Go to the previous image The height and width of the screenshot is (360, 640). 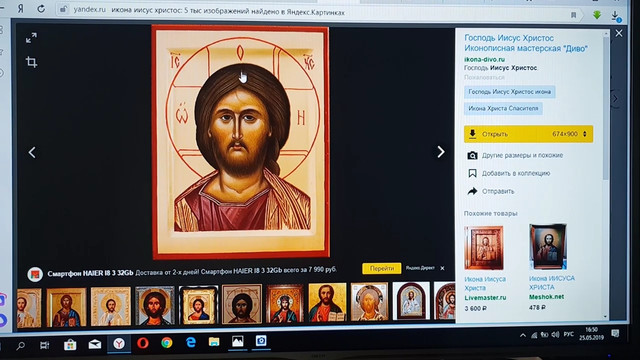coord(32,152)
